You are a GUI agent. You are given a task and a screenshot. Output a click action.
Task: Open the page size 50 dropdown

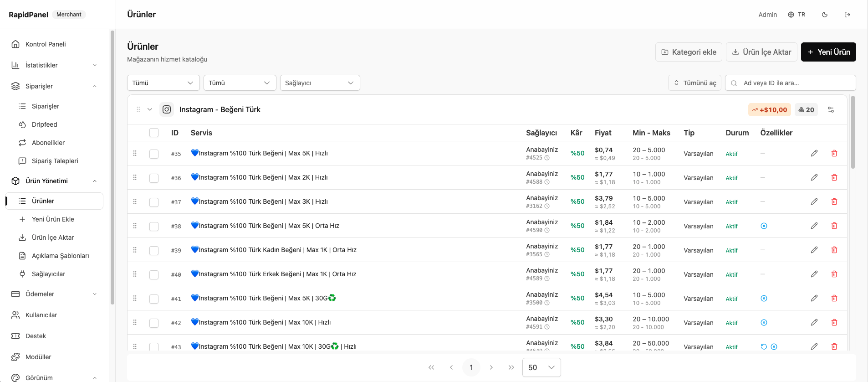pos(541,367)
